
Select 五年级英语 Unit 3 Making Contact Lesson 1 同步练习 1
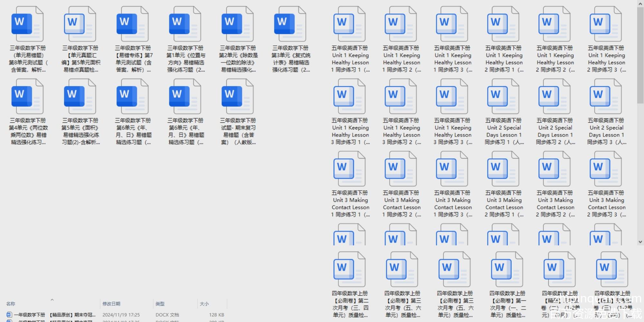350,169
